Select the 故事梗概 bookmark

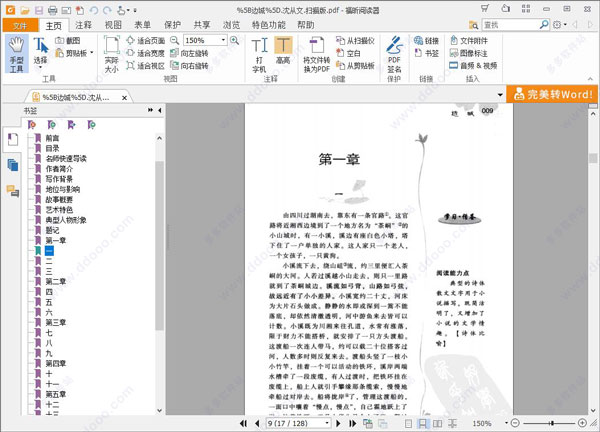click(x=59, y=199)
